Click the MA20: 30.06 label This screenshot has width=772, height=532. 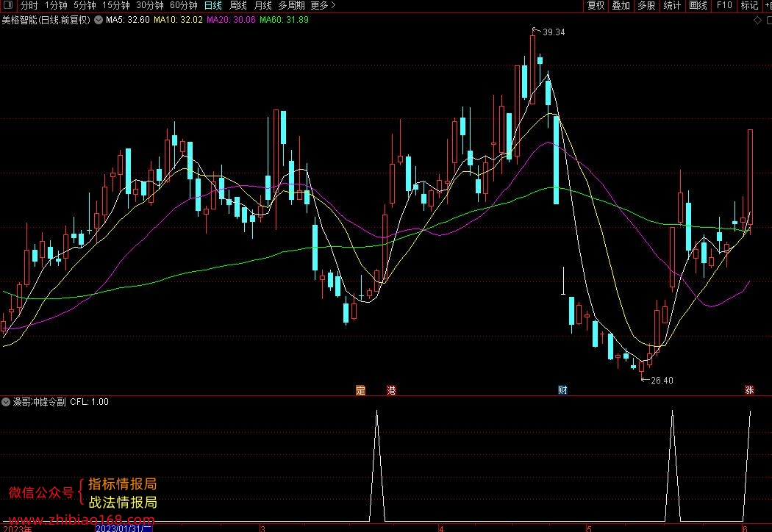click(232, 20)
